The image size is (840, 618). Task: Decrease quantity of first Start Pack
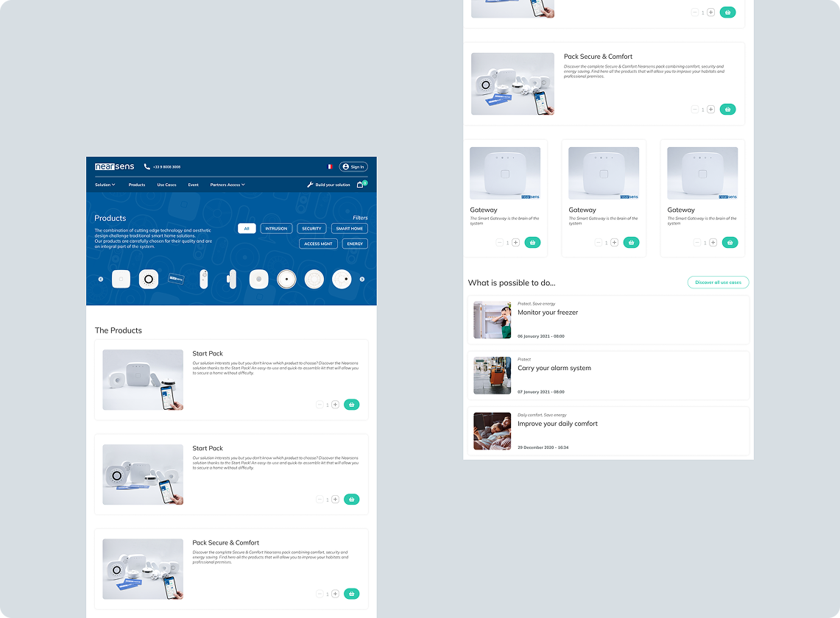point(320,405)
